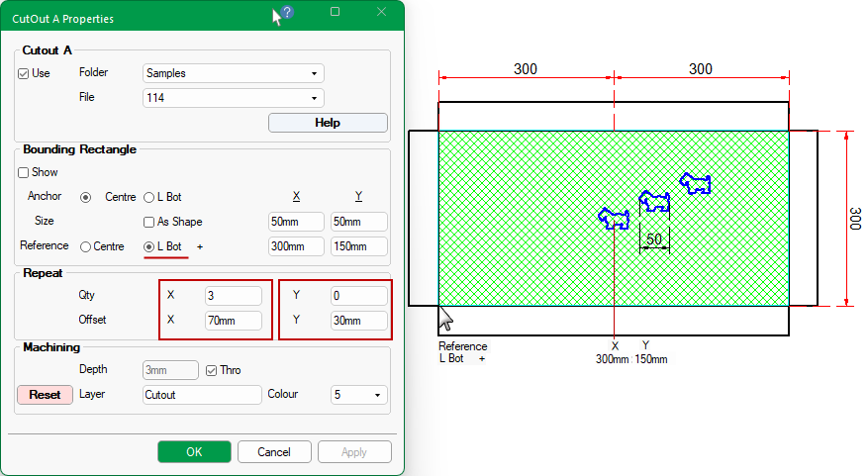Image resolution: width=868 pixels, height=476 pixels.
Task: Toggle the Use checkbox for Cutout A
Action: 23,73
